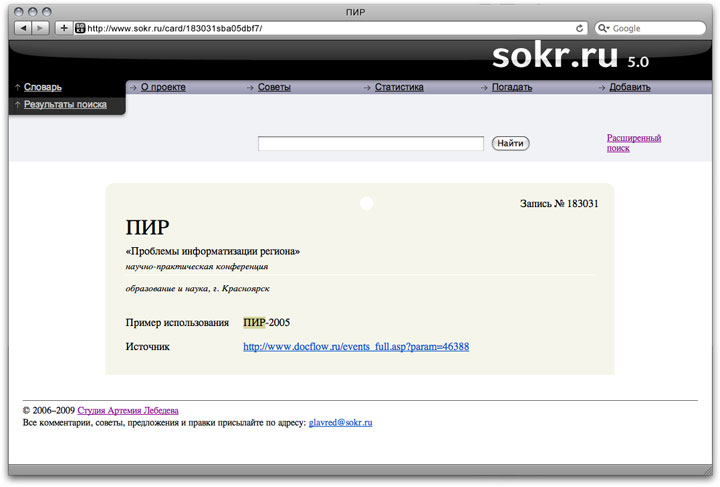The height and width of the screenshot is (487, 720).
Task: Click the sokr.ru logo in the header
Action: 556,57
